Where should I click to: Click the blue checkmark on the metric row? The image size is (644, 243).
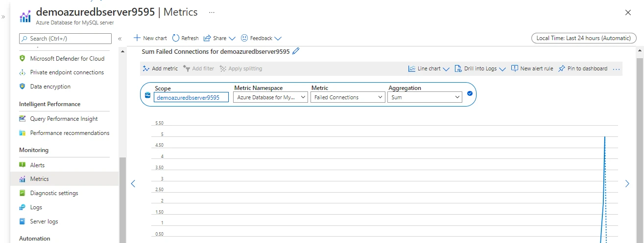click(470, 93)
